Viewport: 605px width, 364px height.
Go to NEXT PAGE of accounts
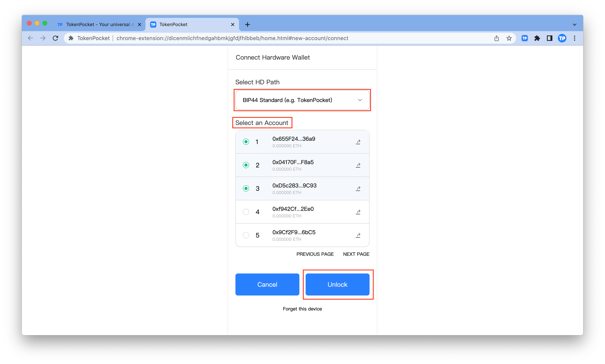tap(356, 254)
